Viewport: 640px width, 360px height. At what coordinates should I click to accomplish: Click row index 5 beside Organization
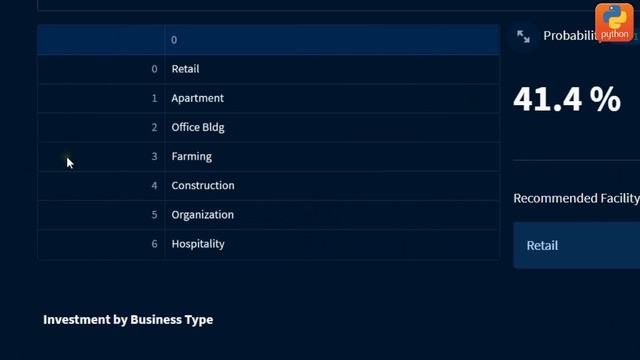pos(101,215)
